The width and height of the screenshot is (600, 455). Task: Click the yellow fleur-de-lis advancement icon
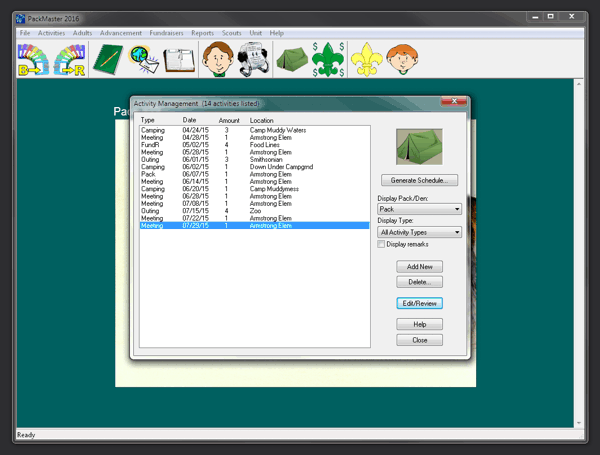(x=367, y=59)
